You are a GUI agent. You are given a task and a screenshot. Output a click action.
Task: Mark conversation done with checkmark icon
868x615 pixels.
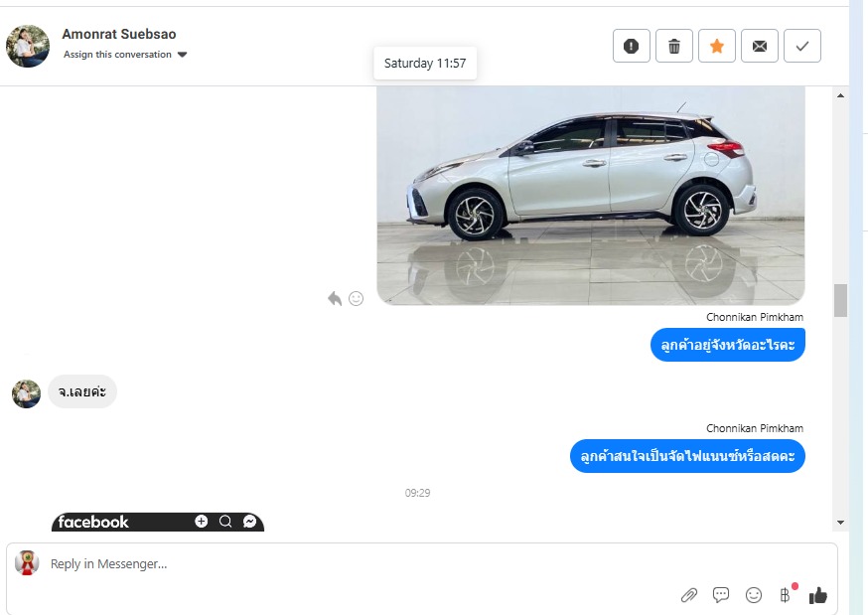point(802,46)
